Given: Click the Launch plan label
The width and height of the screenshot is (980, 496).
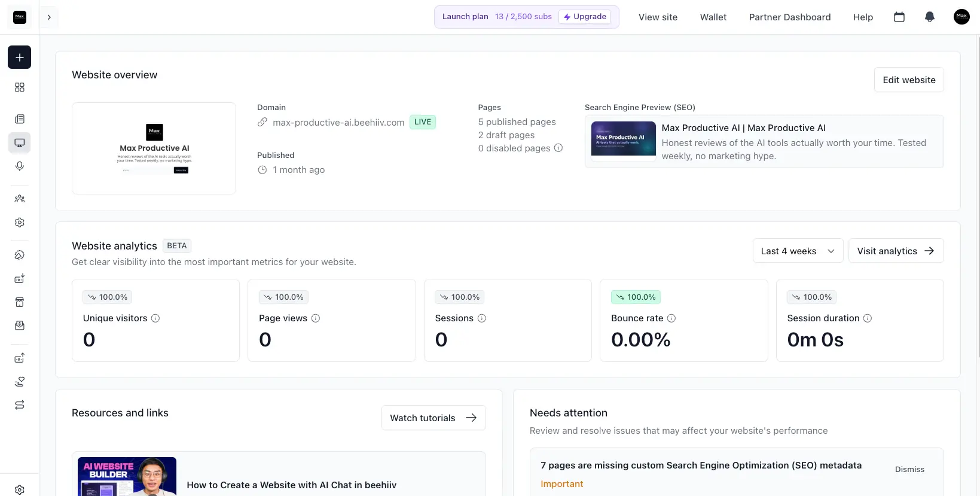Looking at the screenshot, I should [465, 17].
